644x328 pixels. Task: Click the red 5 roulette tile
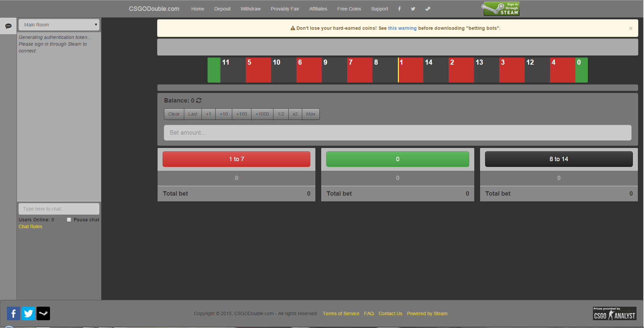[x=258, y=70]
